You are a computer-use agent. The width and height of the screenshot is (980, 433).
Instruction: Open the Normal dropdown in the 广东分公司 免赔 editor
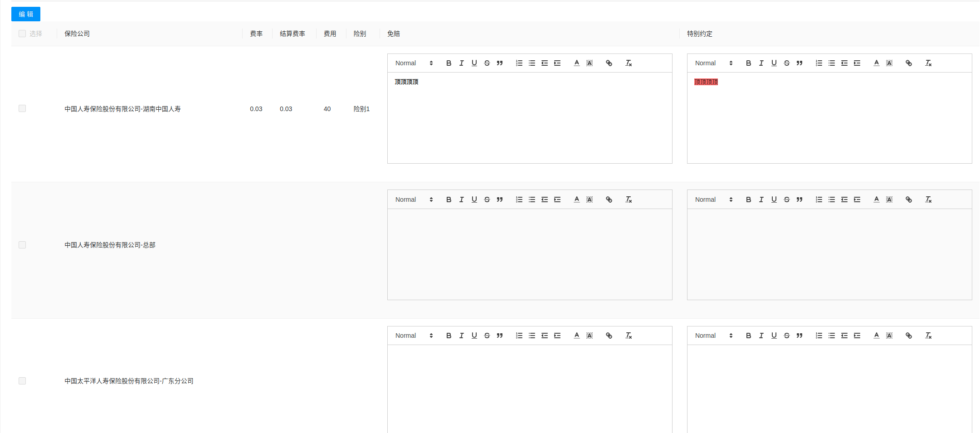click(x=413, y=336)
